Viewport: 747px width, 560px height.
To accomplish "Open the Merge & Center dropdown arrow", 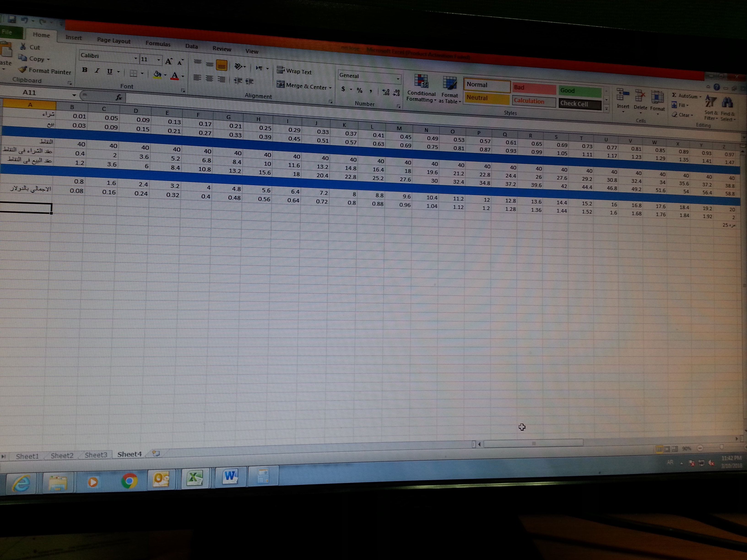I will click(x=330, y=88).
